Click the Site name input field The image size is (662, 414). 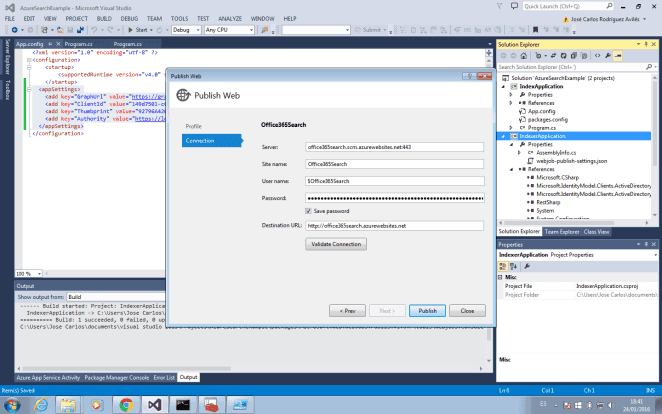[394, 164]
